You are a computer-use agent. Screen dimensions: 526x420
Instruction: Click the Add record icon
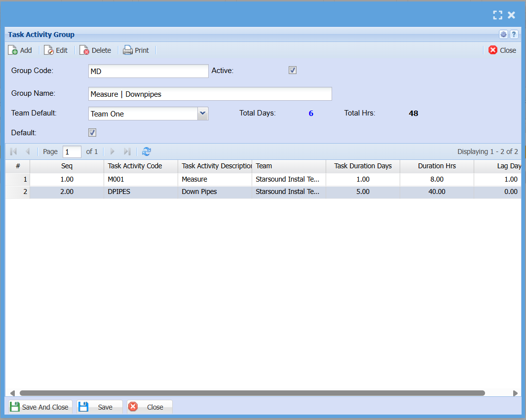pyautogui.click(x=13, y=50)
